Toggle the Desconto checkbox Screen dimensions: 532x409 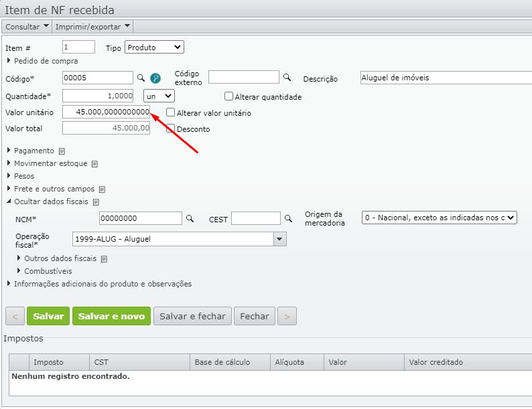coord(170,129)
